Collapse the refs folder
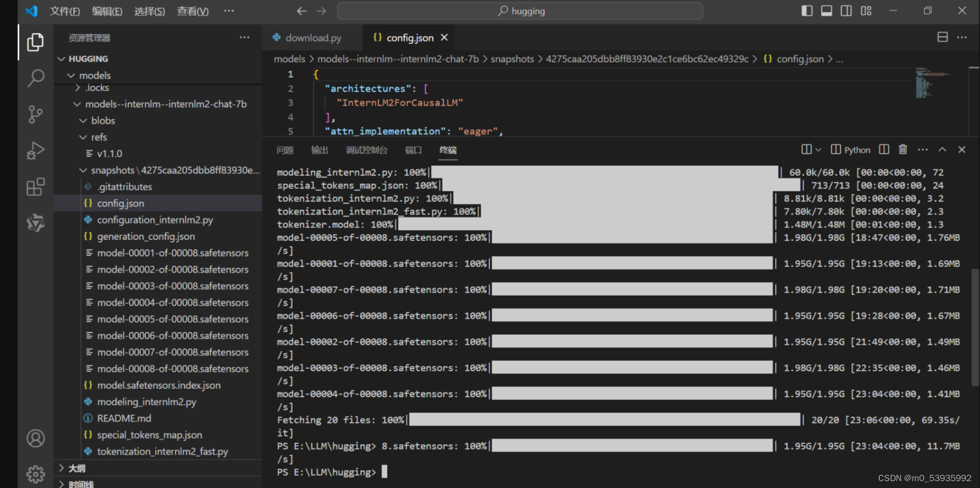980x488 pixels. point(158,137)
